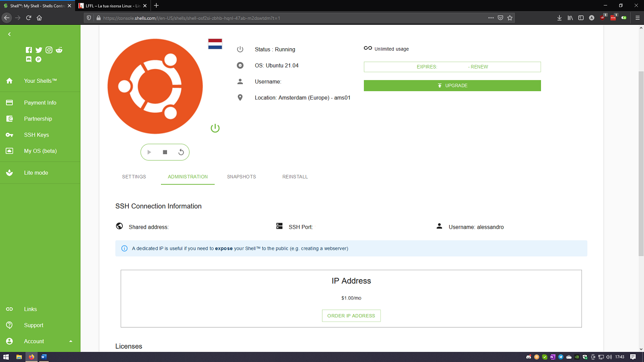Open File Explorer from taskbar
This screenshot has width=644, height=362.
(x=19, y=357)
